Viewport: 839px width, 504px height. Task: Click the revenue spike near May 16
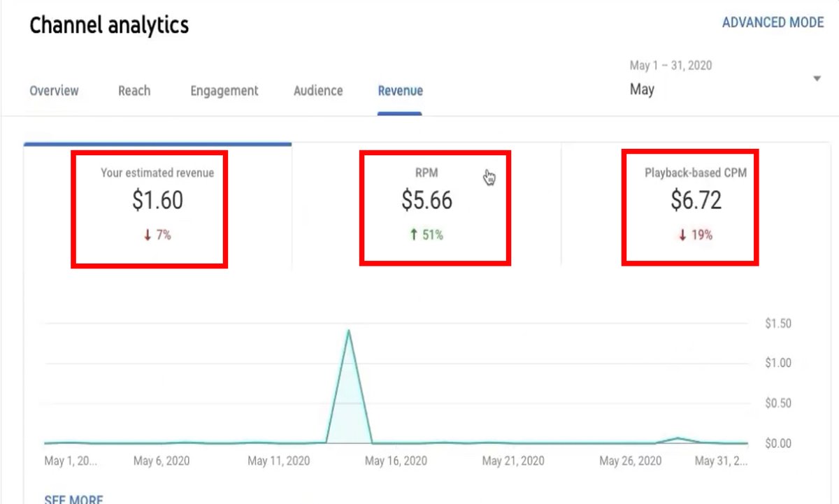[349, 329]
